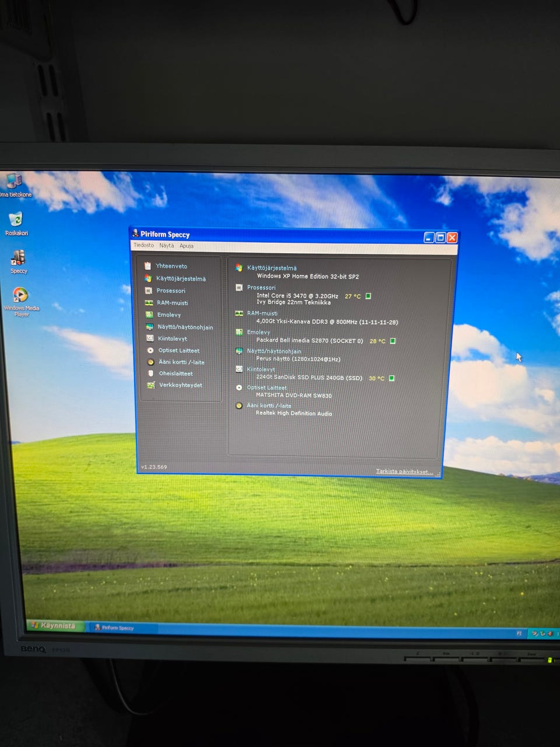Click the Kiintolevyt sidebar icon
The height and width of the screenshot is (747, 560).
tap(149, 338)
